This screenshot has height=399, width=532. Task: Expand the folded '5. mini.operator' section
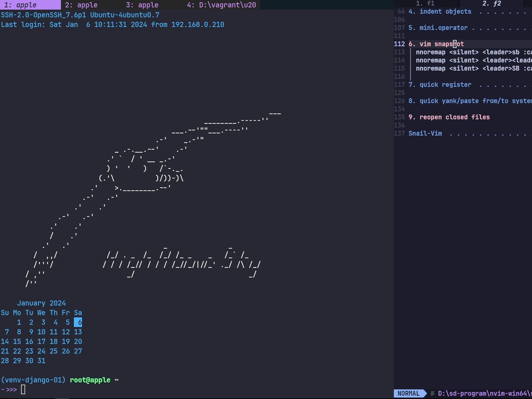click(470, 28)
